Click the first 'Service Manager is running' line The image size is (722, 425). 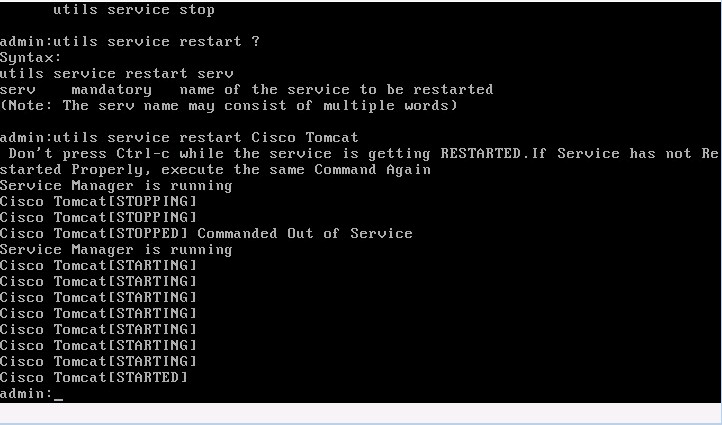point(116,186)
